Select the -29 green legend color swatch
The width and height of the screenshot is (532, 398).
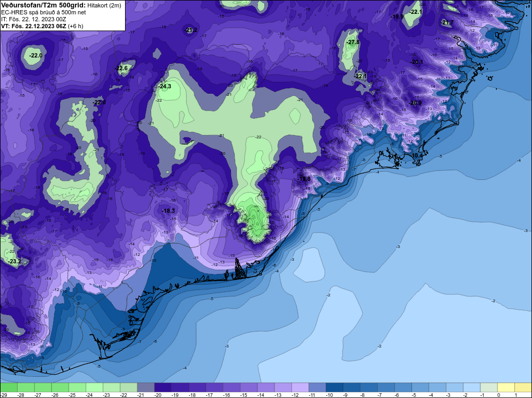pos(9,387)
